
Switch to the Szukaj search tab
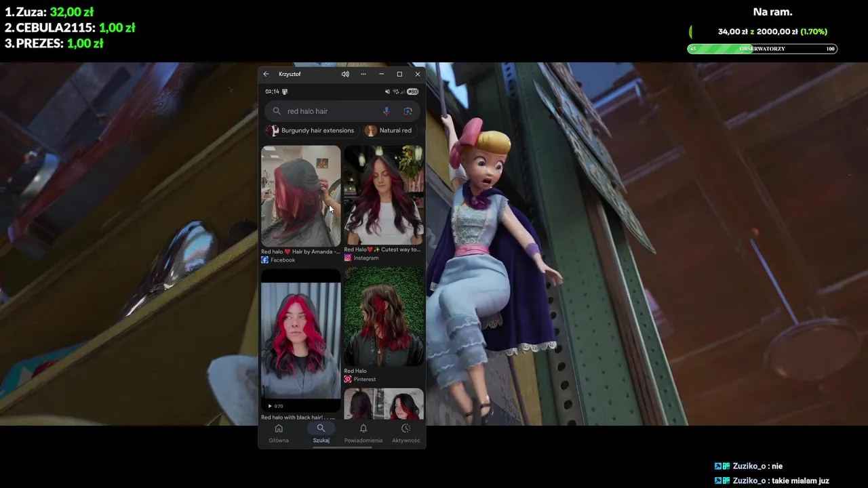point(321,433)
